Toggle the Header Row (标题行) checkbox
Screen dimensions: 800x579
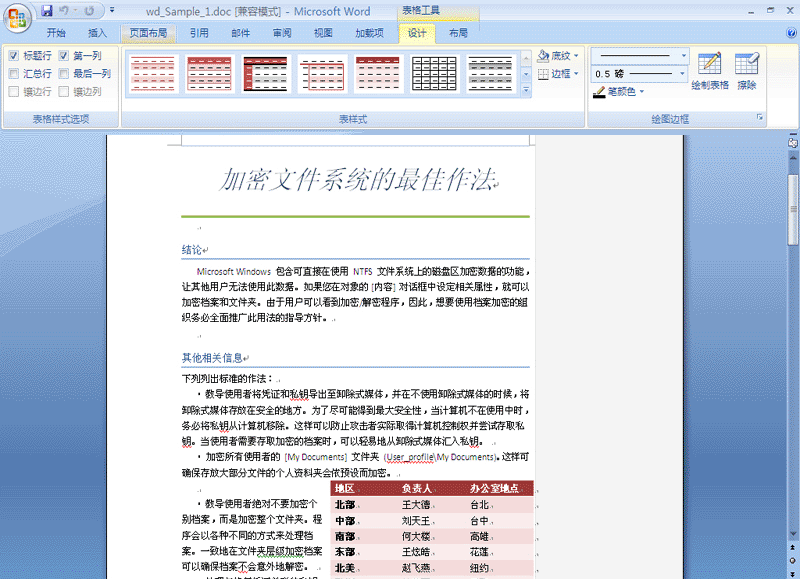14,56
